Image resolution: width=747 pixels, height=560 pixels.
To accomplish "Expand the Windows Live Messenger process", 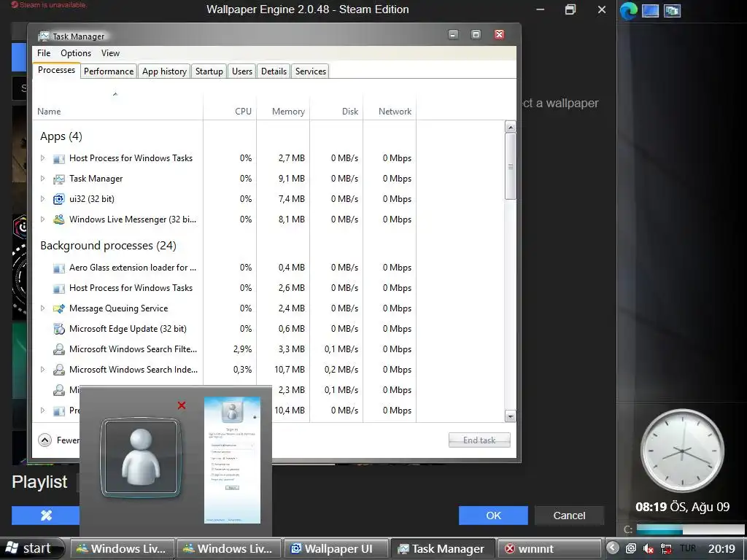I will pos(42,219).
